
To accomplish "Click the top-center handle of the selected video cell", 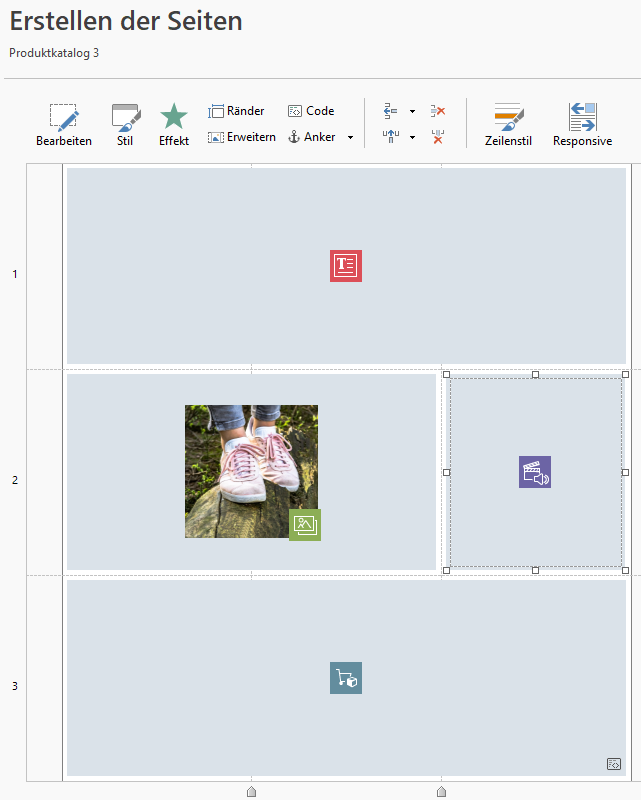I will [x=535, y=374].
